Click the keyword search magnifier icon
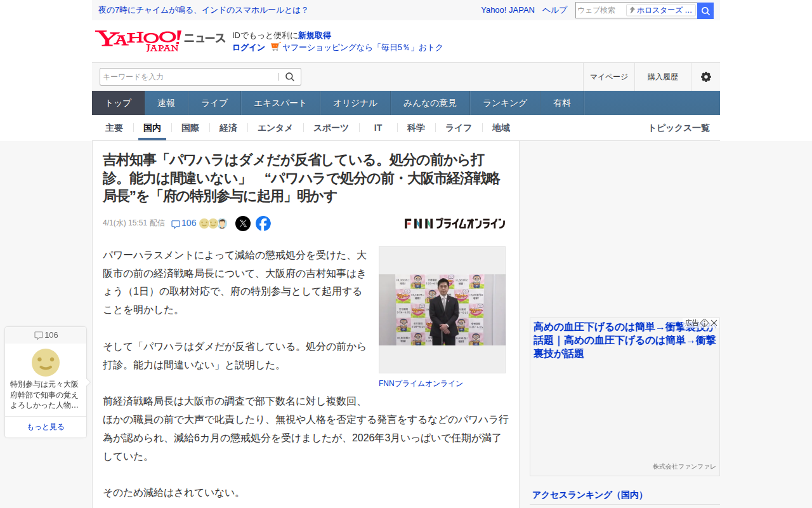This screenshot has width=812, height=508. coord(290,77)
